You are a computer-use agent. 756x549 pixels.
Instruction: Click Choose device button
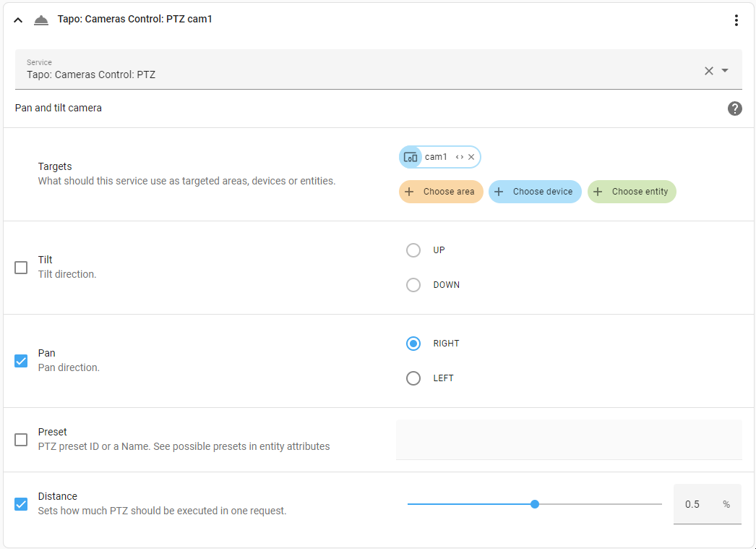coord(535,192)
